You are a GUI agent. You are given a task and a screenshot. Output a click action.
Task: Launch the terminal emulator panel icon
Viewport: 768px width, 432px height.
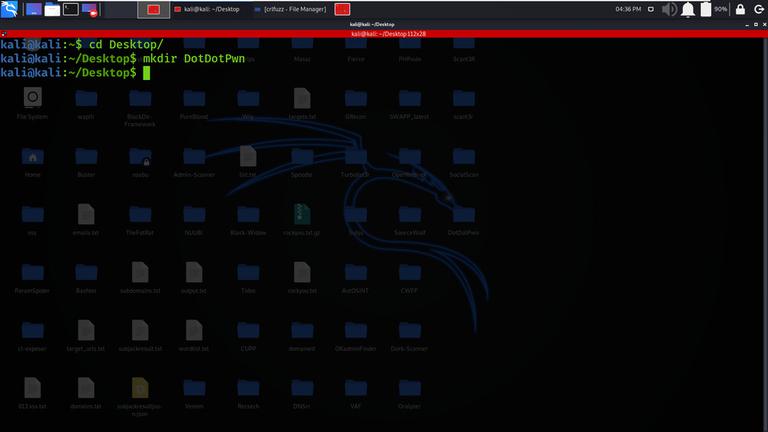coord(71,9)
